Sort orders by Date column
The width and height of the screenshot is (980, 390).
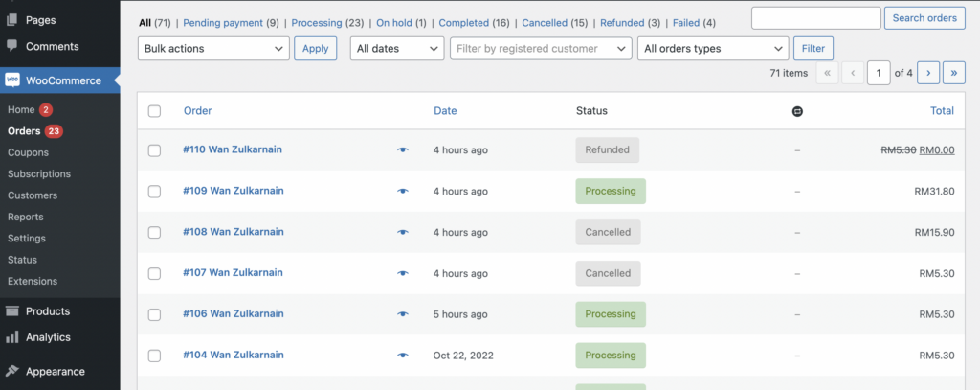coord(445,111)
